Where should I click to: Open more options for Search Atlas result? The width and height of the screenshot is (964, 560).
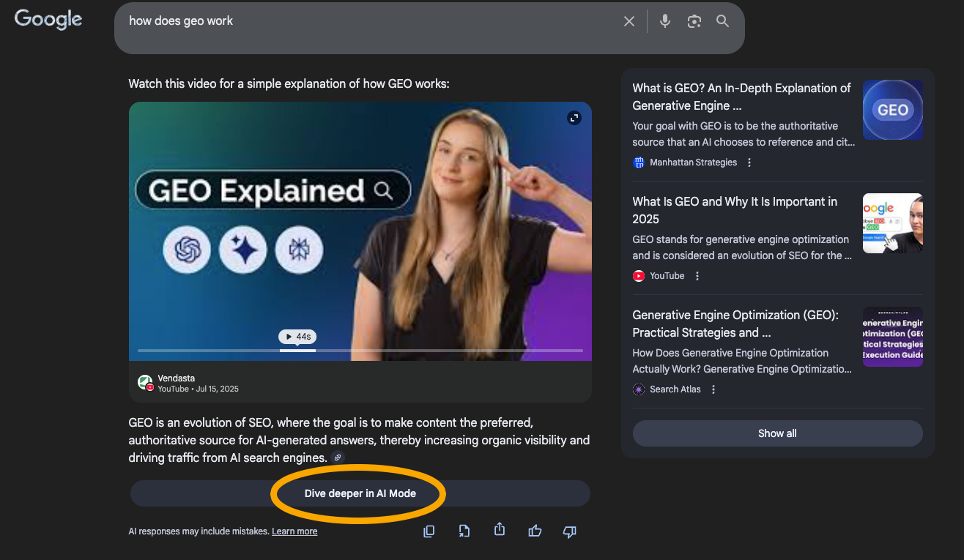point(713,389)
